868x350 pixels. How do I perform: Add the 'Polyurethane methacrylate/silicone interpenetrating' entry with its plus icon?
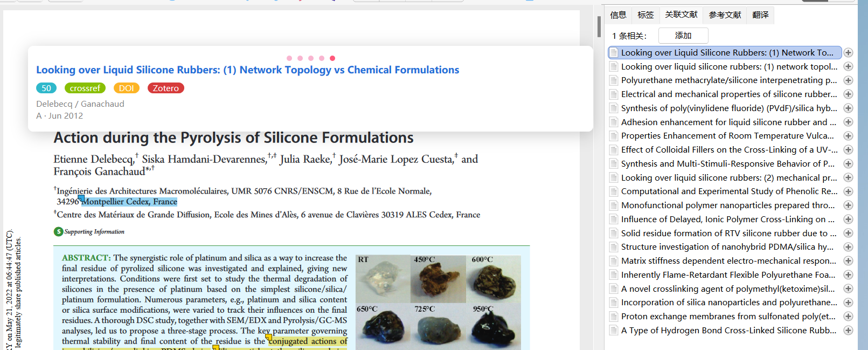[848, 80]
